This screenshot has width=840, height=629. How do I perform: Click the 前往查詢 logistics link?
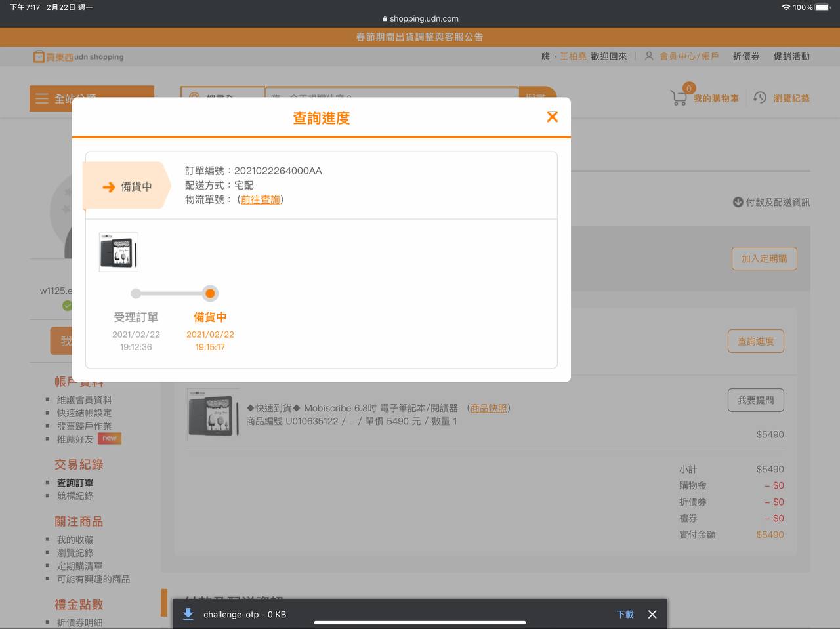point(260,199)
